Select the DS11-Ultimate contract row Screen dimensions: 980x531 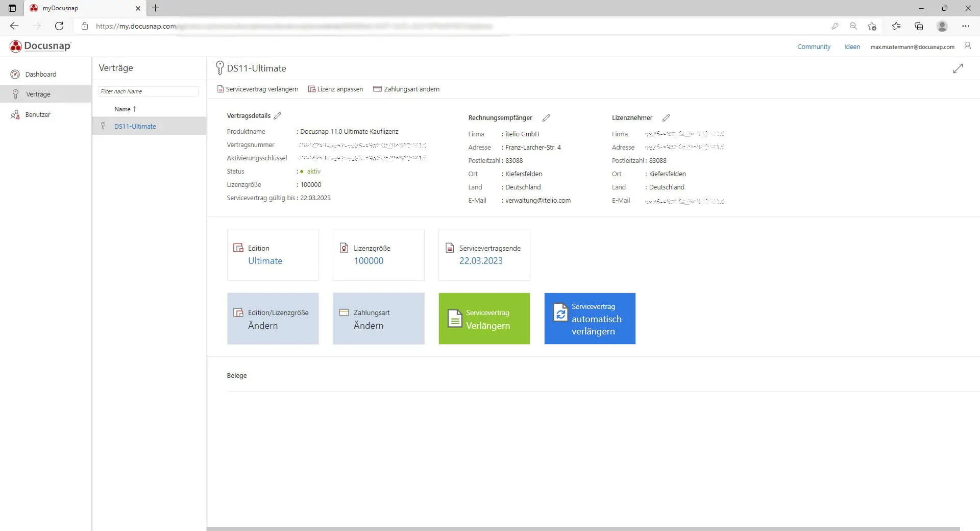(x=149, y=126)
